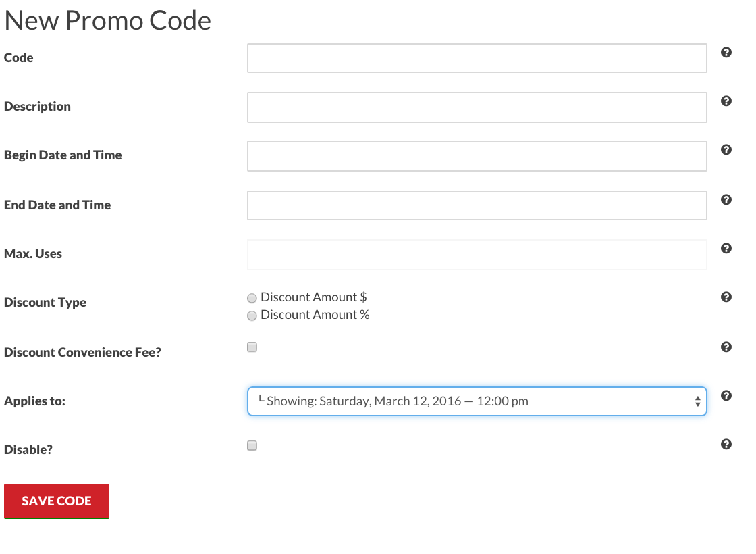Click the Max. Uses input field
Screen dimensions: 756x554
click(x=477, y=254)
